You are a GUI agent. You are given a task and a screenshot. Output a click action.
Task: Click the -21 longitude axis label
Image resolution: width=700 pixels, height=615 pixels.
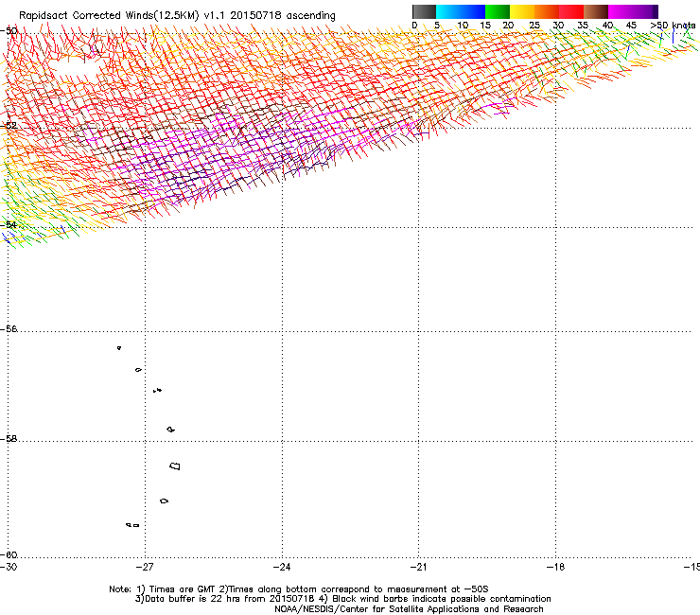(419, 567)
